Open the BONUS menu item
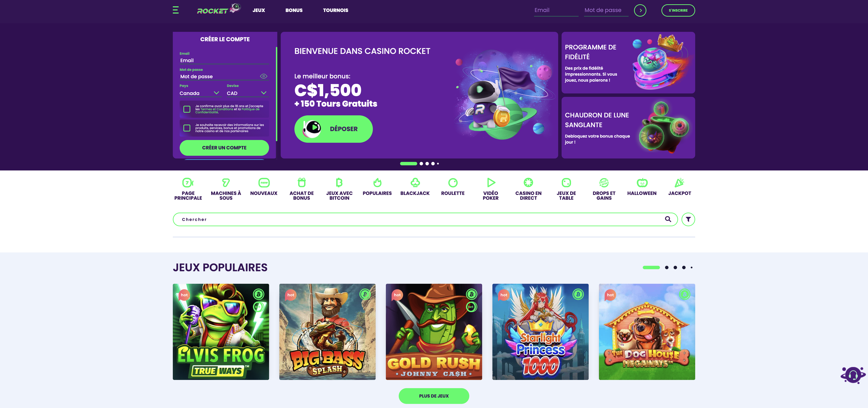 point(294,10)
